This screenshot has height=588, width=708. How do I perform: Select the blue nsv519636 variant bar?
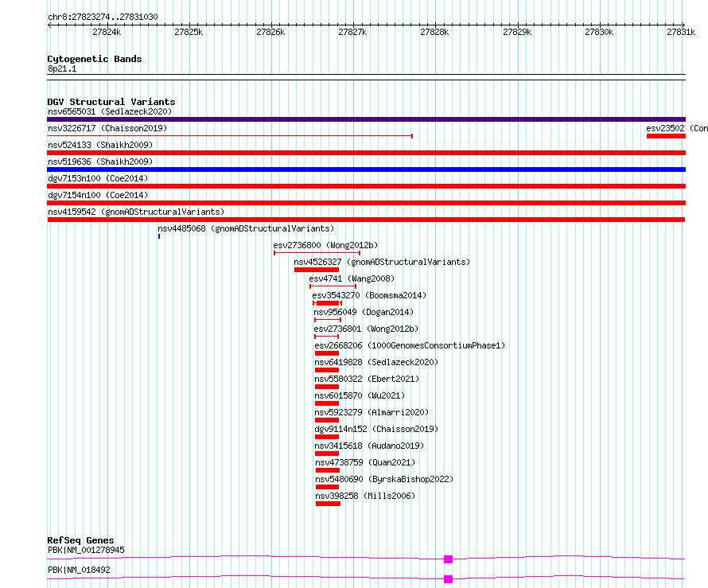(366, 169)
